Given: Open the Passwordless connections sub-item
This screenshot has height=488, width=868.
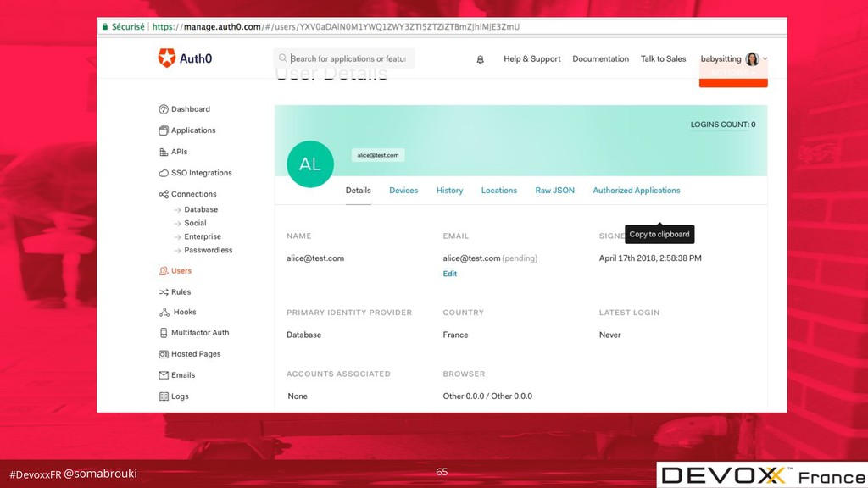Looking at the screenshot, I should (x=209, y=250).
